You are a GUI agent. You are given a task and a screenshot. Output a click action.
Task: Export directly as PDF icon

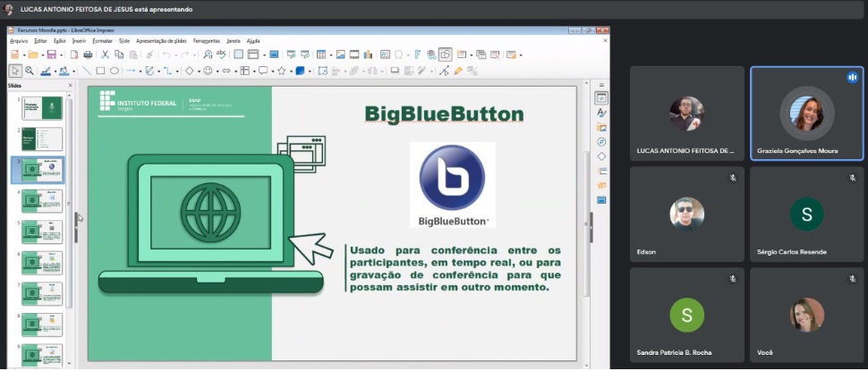tap(74, 55)
